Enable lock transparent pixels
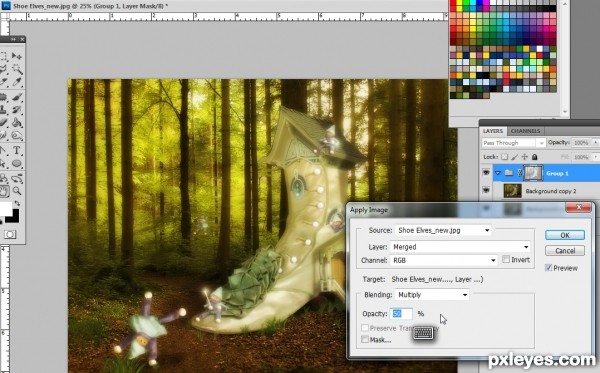The image size is (600, 373). [505, 157]
